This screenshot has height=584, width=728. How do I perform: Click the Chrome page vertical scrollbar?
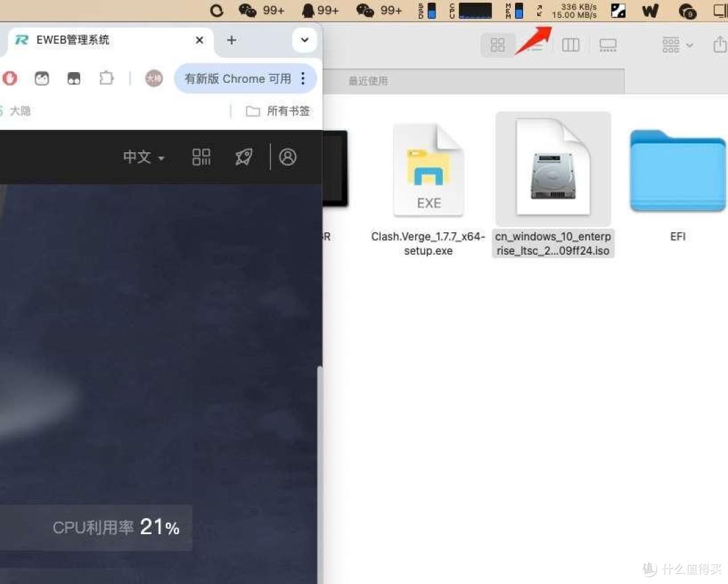coord(320,474)
